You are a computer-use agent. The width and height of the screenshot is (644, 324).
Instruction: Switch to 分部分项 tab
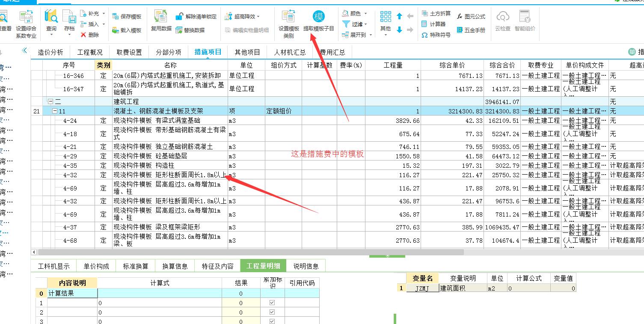[x=169, y=52]
